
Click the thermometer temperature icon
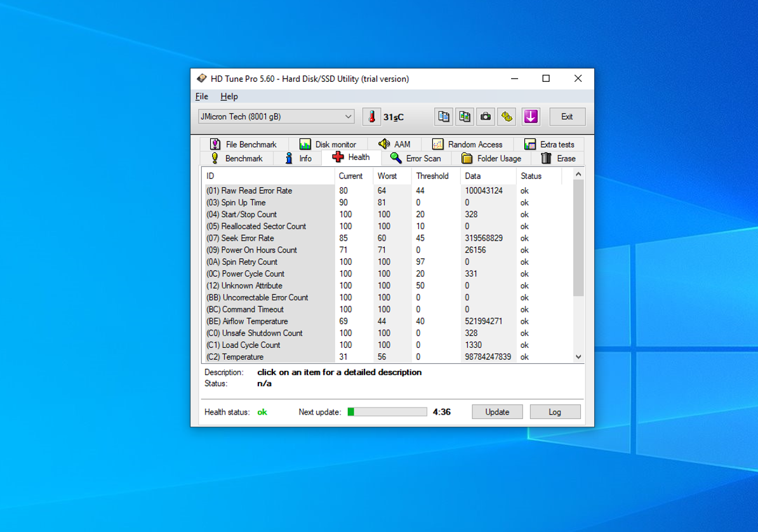(x=372, y=117)
